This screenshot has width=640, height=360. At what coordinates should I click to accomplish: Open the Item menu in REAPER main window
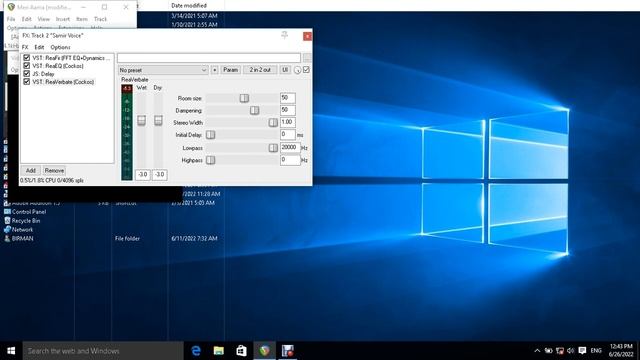82,19
